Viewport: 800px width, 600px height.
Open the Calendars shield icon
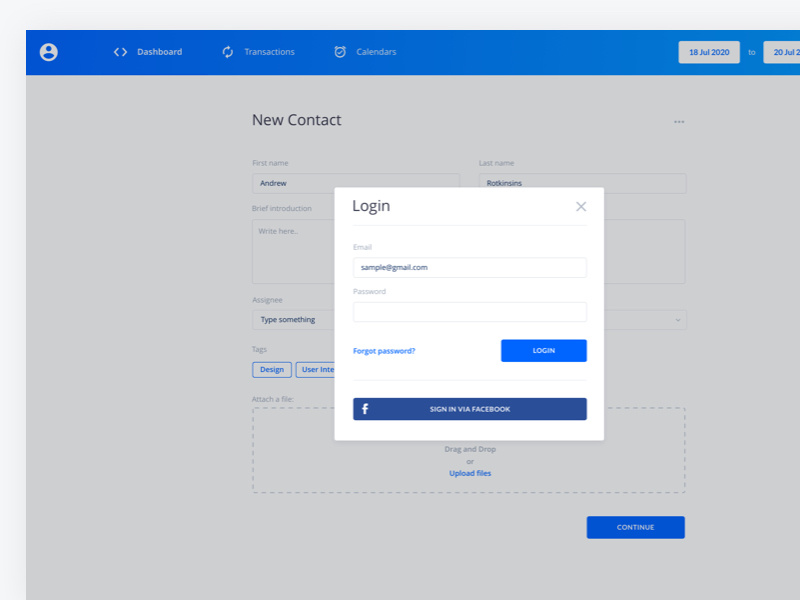coord(340,52)
